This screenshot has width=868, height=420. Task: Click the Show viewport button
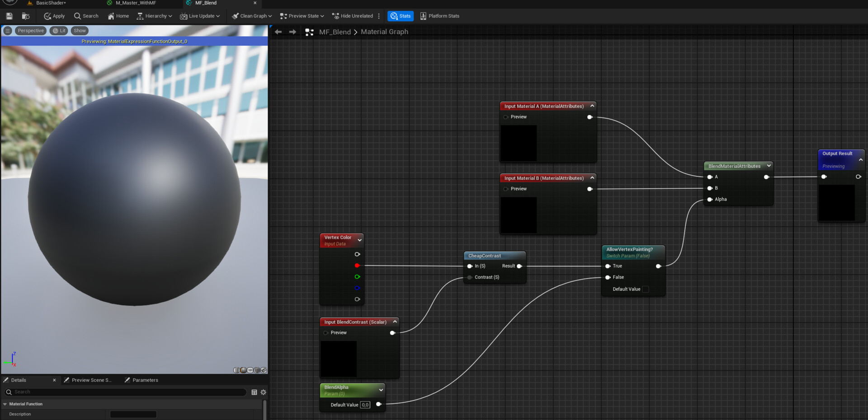(80, 31)
